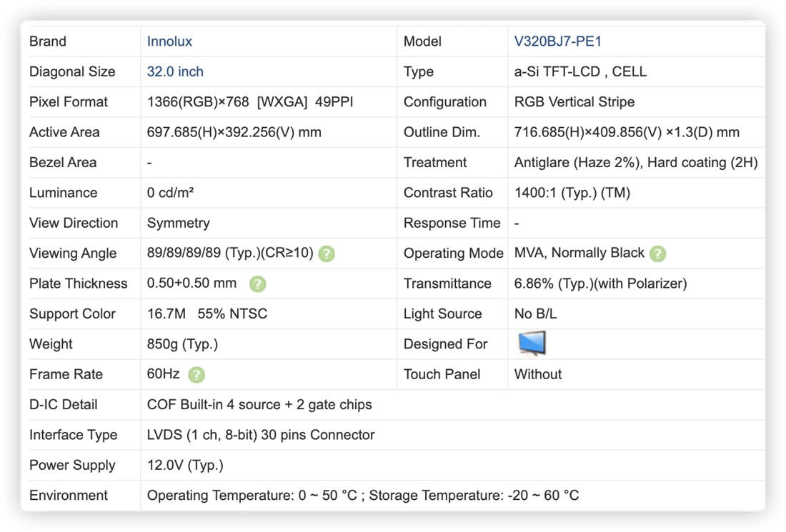786x532 pixels.
Task: Click the help icon beside Plate Thickness
Action: point(258,284)
